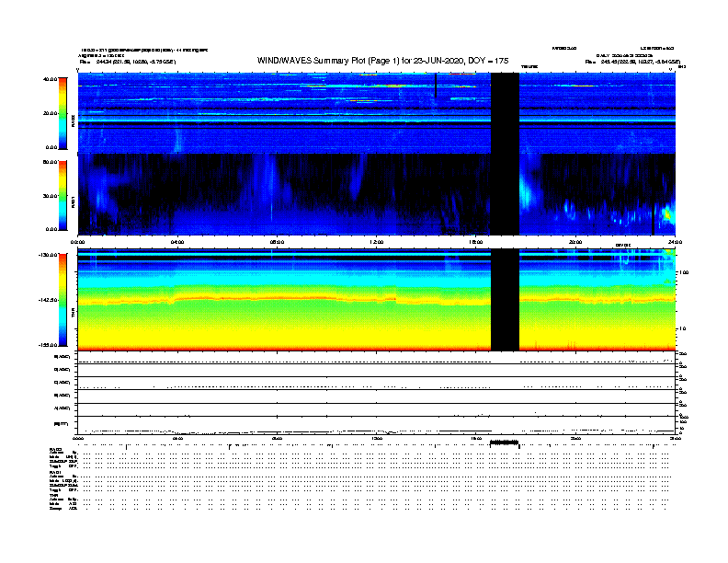The width and height of the screenshot is (728, 563).
Task: Click the RAD1 spectrogram panel
Action: [x=377, y=195]
